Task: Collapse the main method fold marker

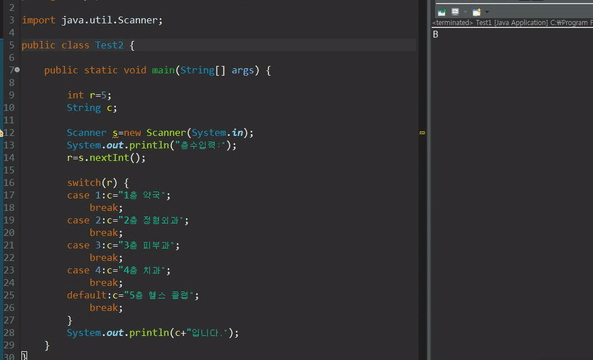Action: pos(17,70)
